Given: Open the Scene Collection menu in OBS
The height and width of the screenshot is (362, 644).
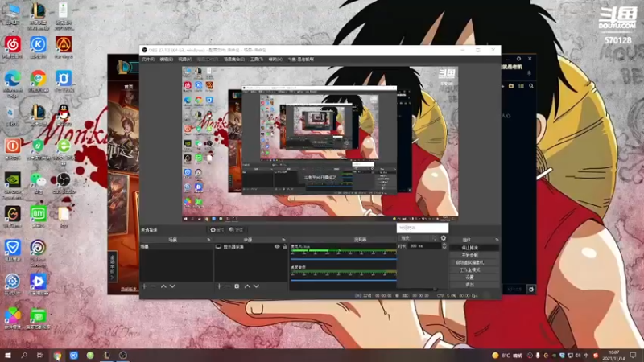Looking at the screenshot, I should pos(233,59).
